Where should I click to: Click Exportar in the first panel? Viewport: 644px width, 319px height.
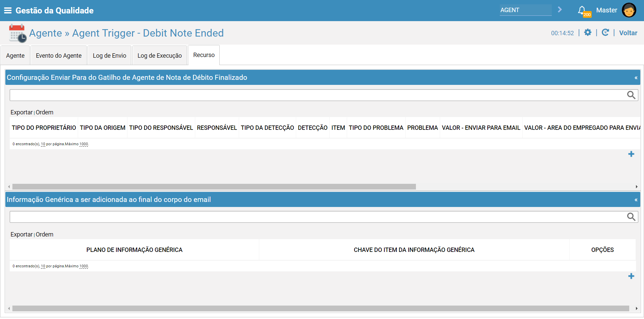pyautogui.click(x=21, y=112)
